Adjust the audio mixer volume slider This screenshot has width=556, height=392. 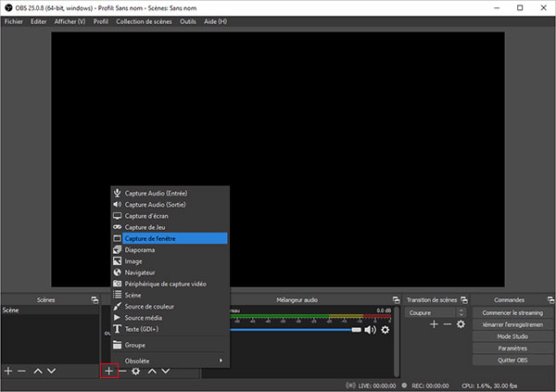tap(297, 329)
